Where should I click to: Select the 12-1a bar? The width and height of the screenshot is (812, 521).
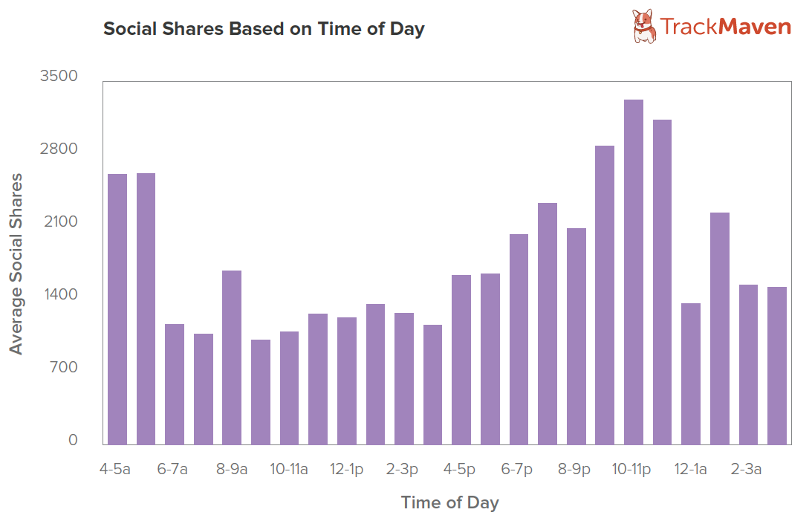[691, 374]
